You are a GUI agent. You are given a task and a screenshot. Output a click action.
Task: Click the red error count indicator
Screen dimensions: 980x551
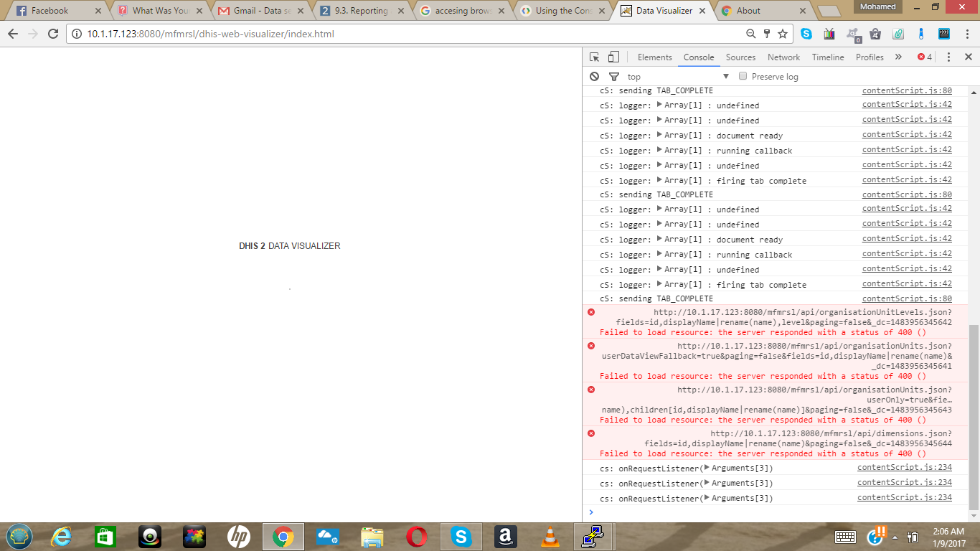coord(925,57)
